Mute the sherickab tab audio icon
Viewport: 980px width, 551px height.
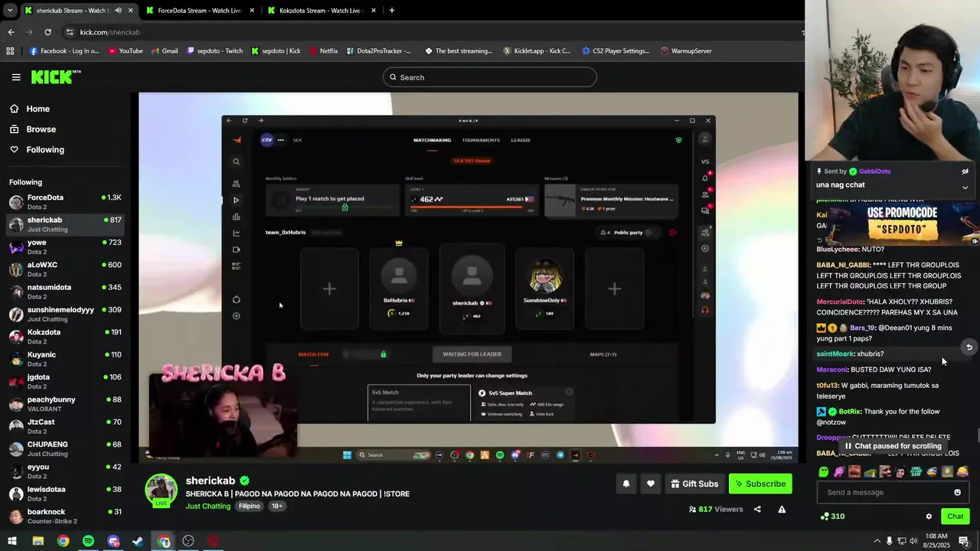click(x=118, y=11)
